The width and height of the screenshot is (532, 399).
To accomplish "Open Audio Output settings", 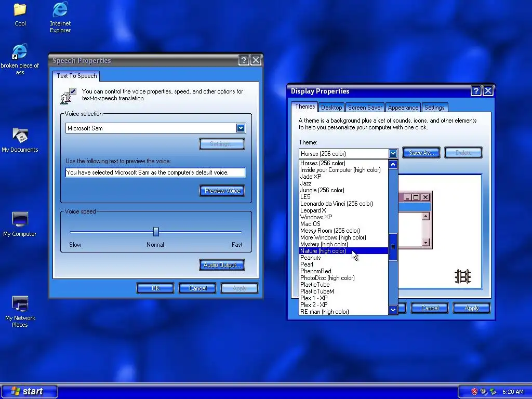I will click(x=222, y=265).
